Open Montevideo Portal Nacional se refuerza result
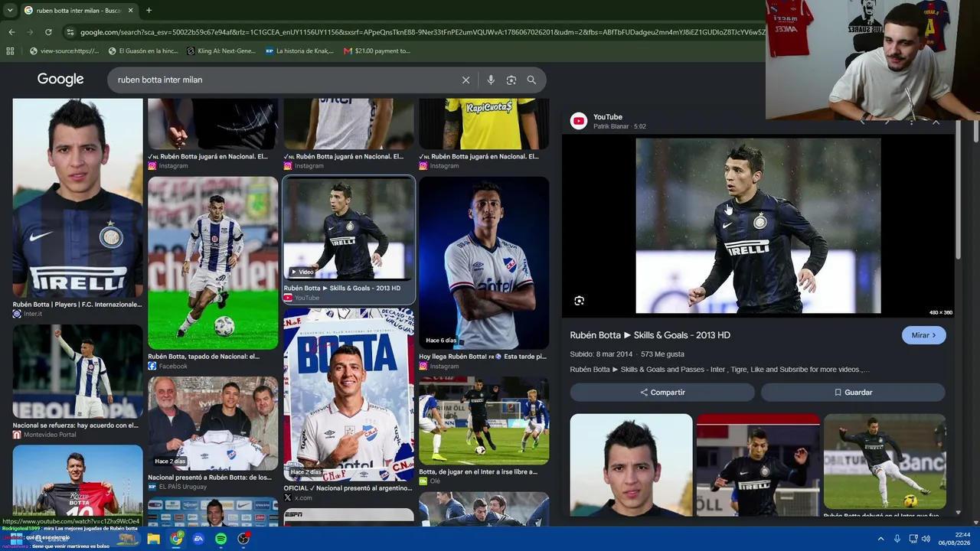 (77, 371)
